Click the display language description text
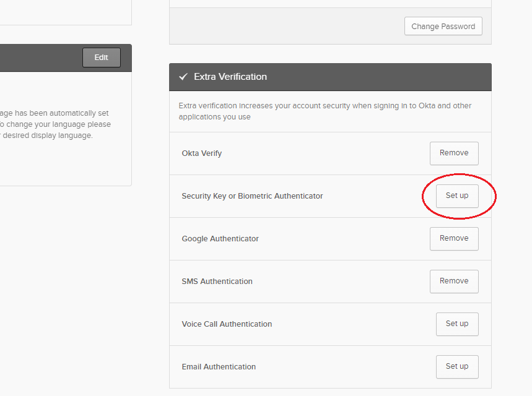The width and height of the screenshot is (532, 396). pos(56,124)
